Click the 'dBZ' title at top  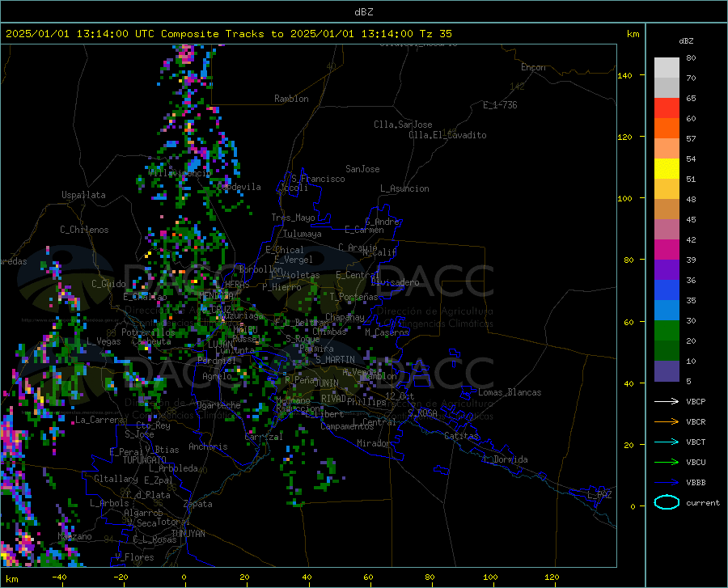363,12
